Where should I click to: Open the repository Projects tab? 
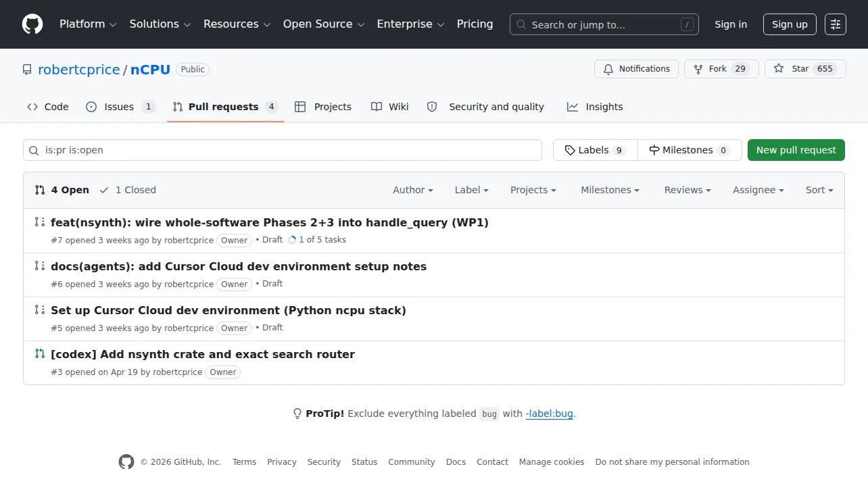[x=323, y=107]
